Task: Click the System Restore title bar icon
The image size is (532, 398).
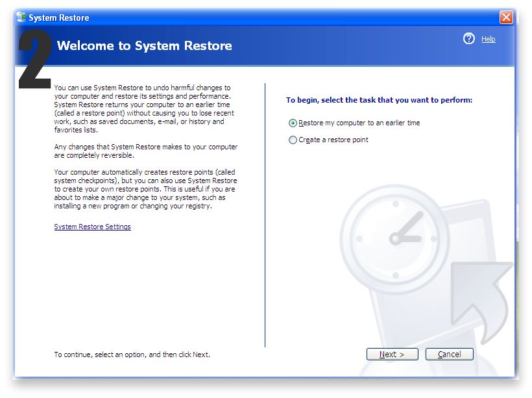Action: [x=21, y=18]
